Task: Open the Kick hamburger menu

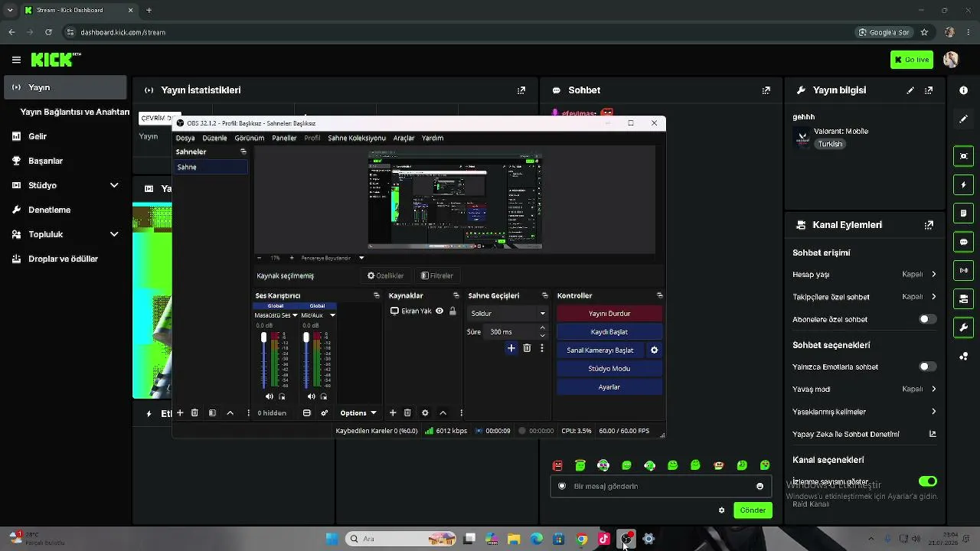Action: click(x=16, y=60)
